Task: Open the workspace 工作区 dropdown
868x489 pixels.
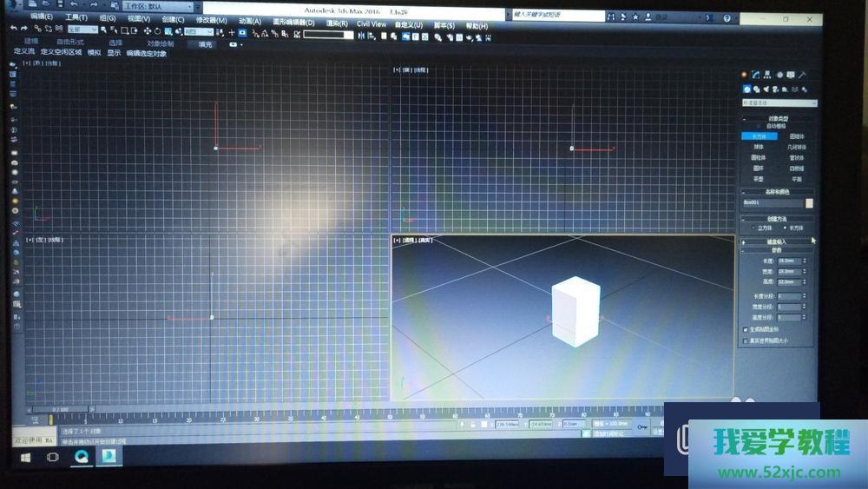Action: click(158, 7)
